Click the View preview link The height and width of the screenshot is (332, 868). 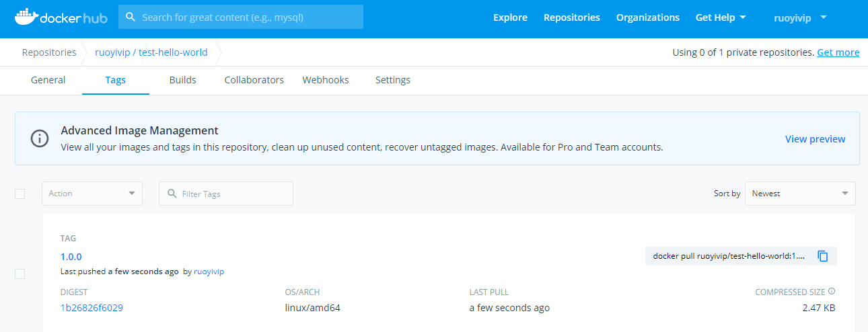click(x=815, y=139)
